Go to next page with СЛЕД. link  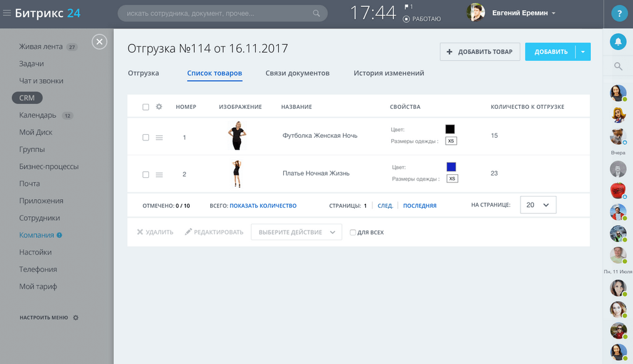385,206
